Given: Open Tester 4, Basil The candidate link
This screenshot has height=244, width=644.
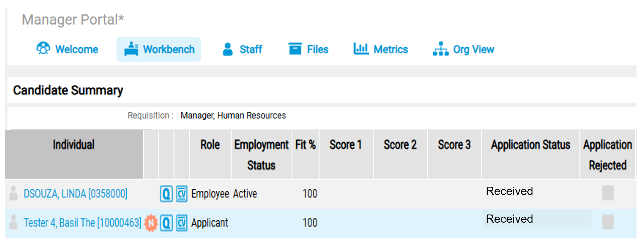Looking at the screenshot, I should (82, 223).
